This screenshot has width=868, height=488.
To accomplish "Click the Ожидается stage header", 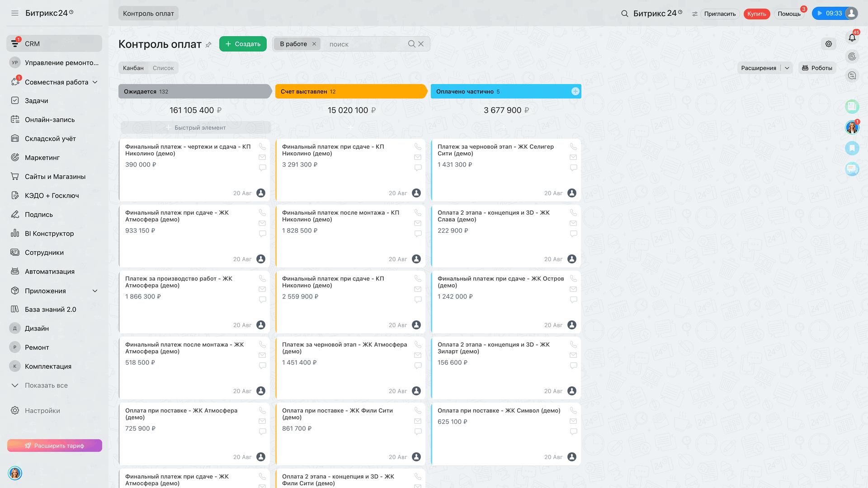I will click(x=194, y=91).
